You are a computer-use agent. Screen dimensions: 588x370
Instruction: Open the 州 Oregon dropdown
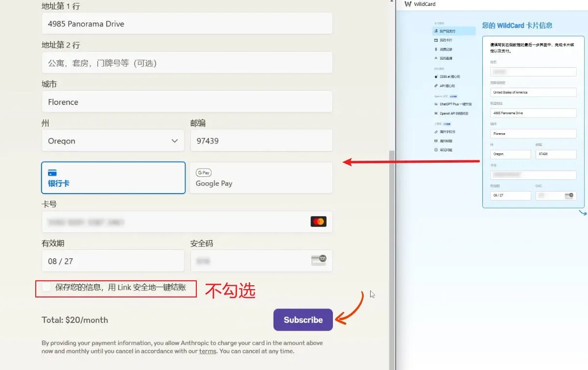[x=113, y=141]
